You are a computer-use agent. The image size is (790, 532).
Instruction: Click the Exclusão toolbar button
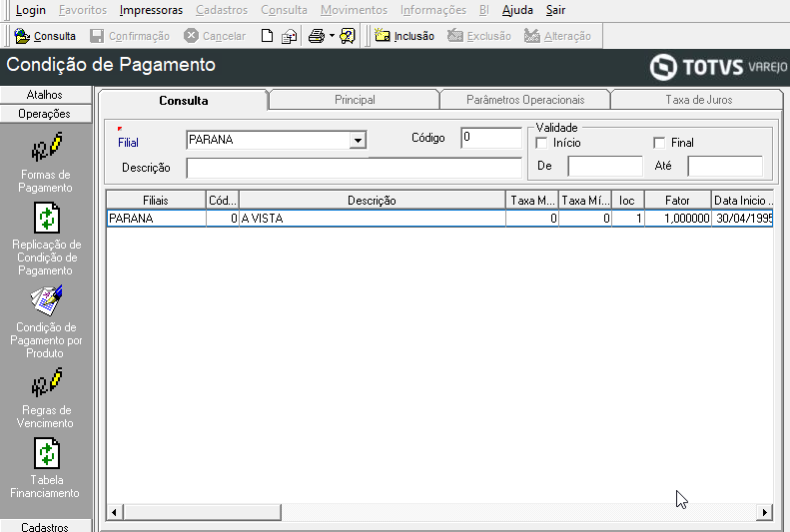point(479,36)
